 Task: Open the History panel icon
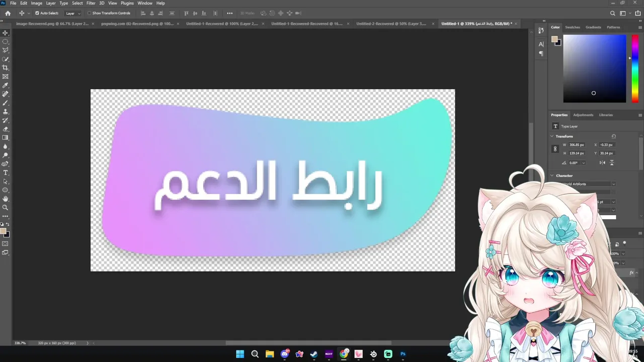tap(541, 31)
